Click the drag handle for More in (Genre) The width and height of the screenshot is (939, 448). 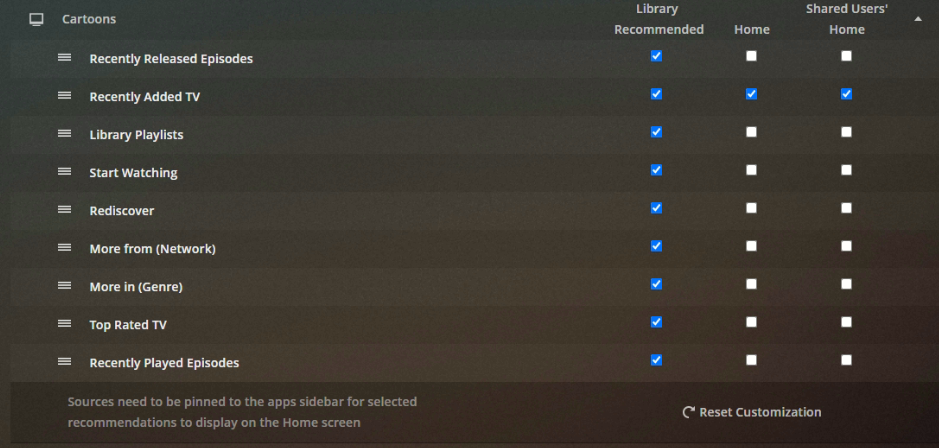[64, 286]
